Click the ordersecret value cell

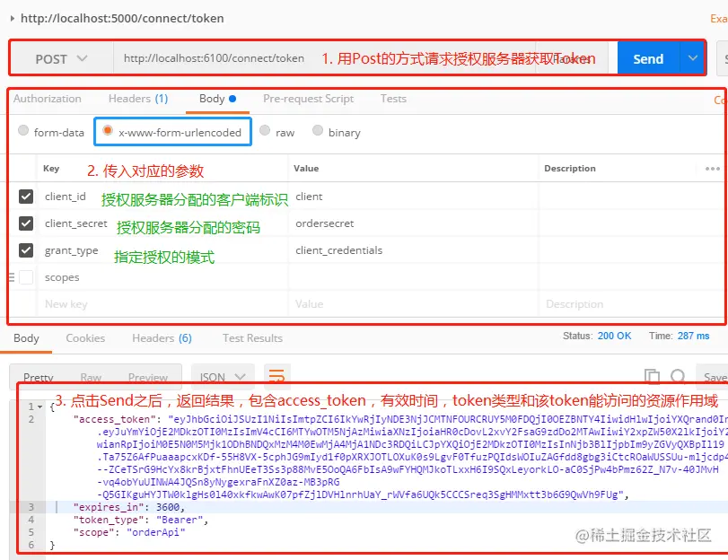click(413, 223)
